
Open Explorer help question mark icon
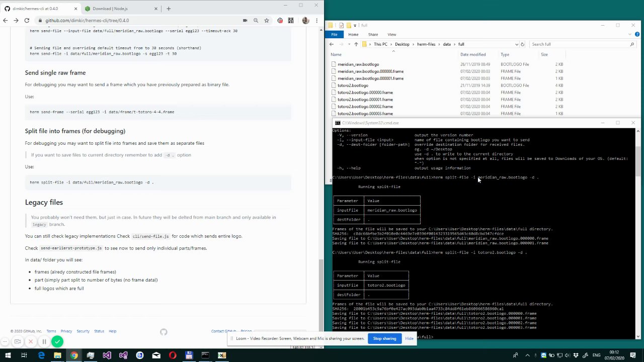pyautogui.click(x=637, y=34)
